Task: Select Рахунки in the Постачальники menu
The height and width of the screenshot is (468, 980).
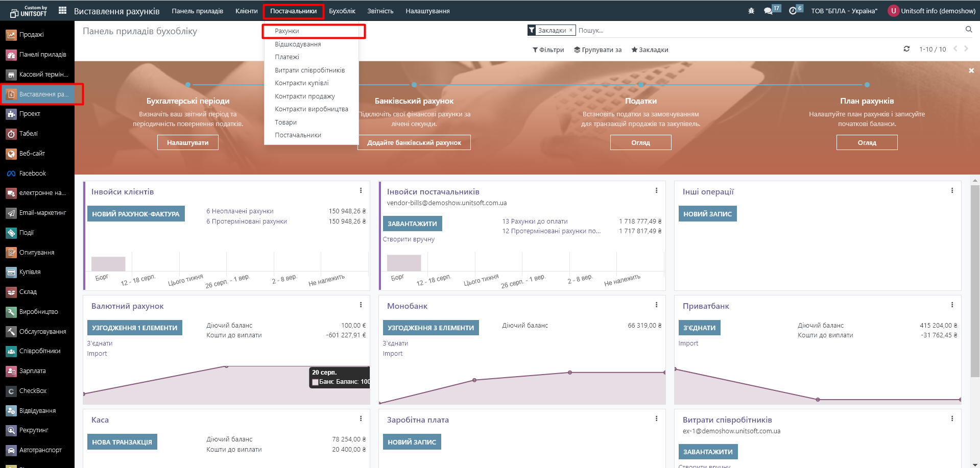Action: coord(287,31)
